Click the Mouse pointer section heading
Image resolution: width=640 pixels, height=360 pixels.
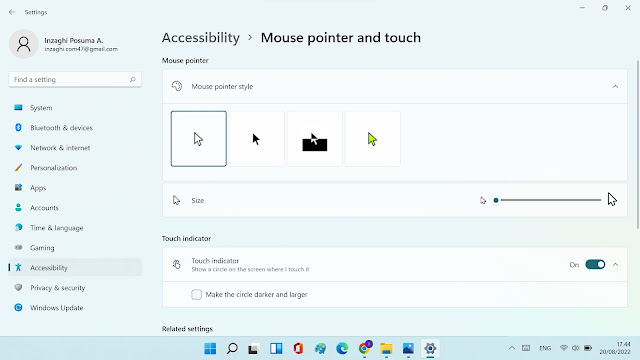185,60
